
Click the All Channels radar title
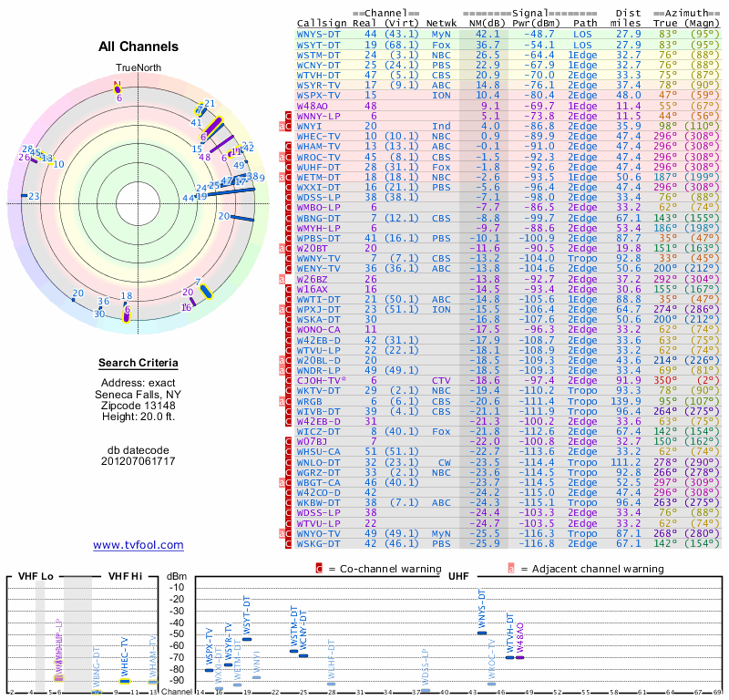click(139, 46)
